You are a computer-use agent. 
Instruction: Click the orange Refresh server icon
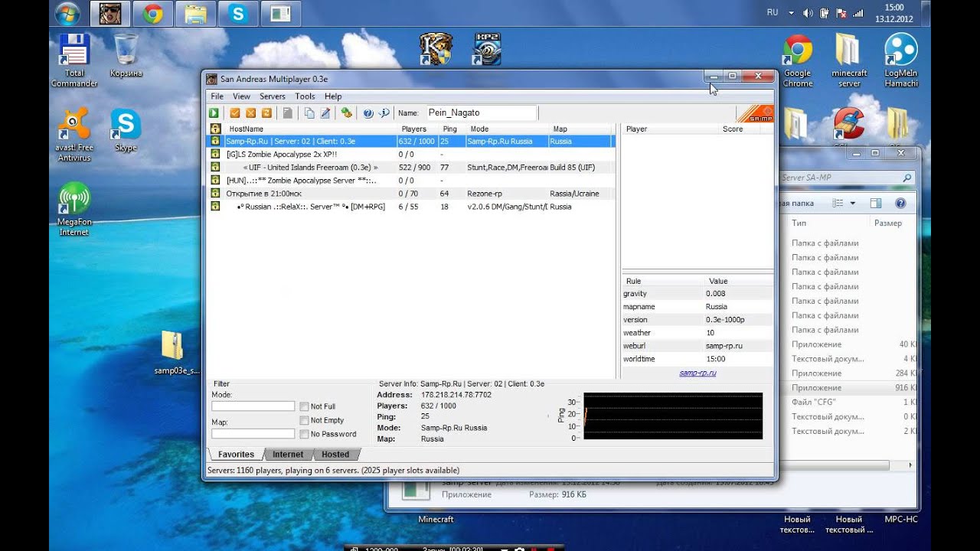[266, 113]
